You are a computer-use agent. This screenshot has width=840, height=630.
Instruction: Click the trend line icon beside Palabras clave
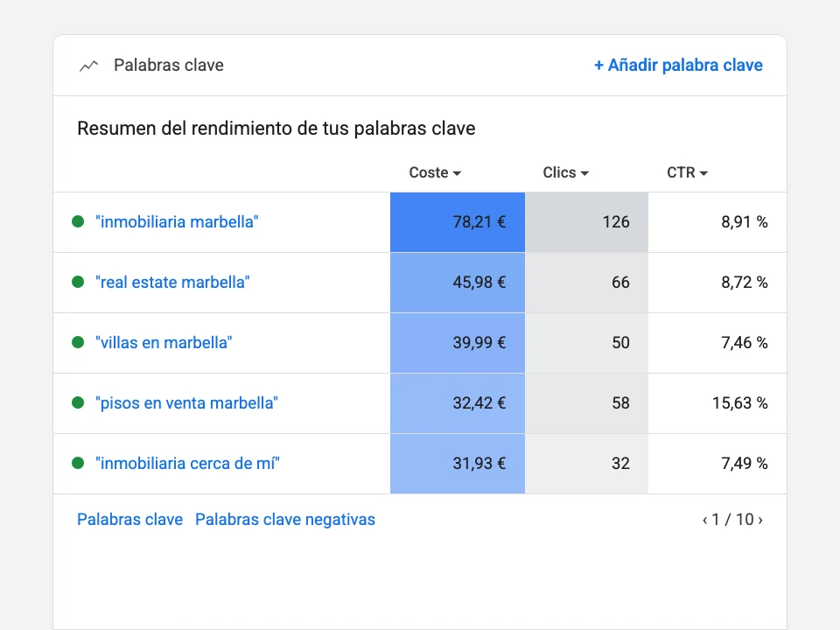[89, 66]
